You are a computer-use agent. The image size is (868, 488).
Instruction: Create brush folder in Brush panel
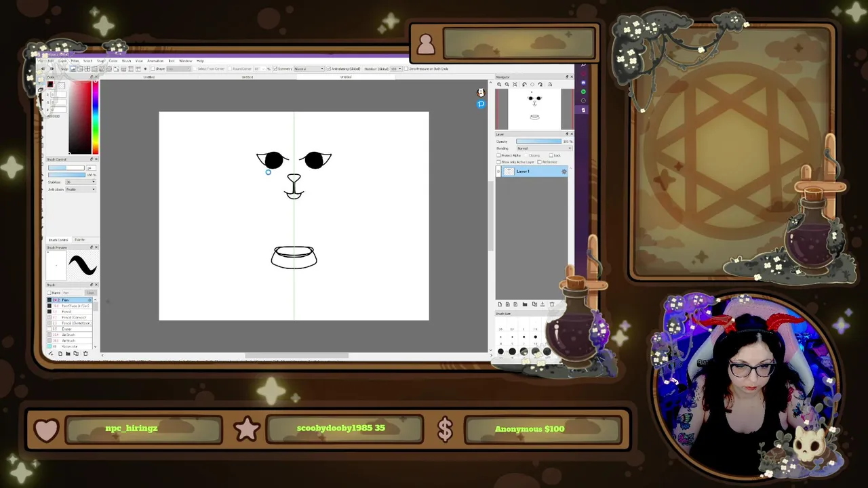68,353
